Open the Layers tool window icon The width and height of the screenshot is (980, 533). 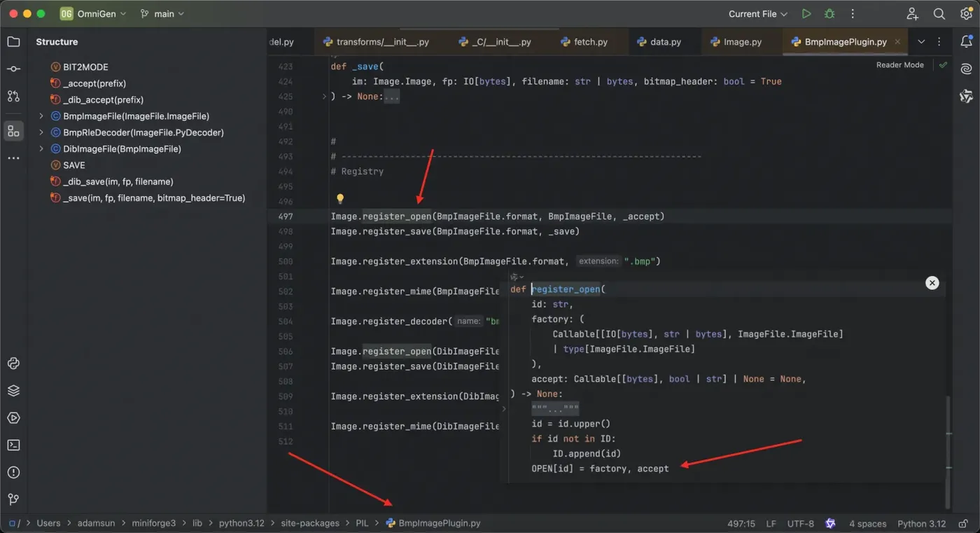(13, 391)
